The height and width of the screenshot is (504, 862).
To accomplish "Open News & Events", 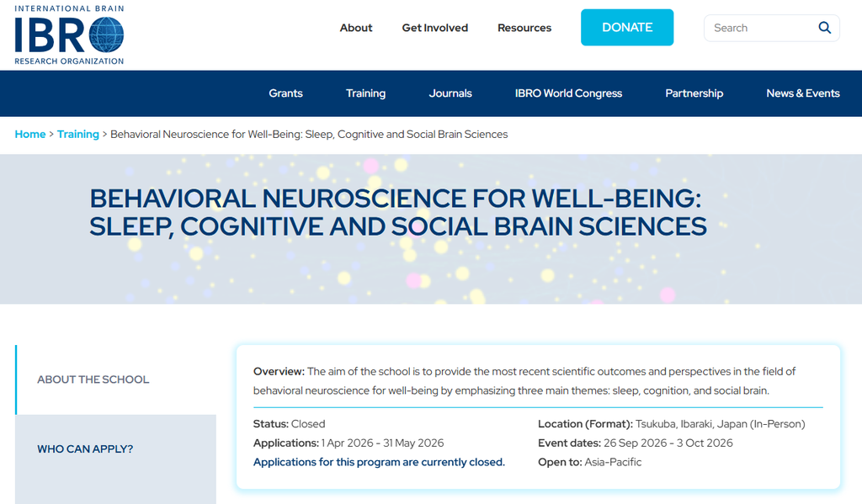I will (802, 93).
